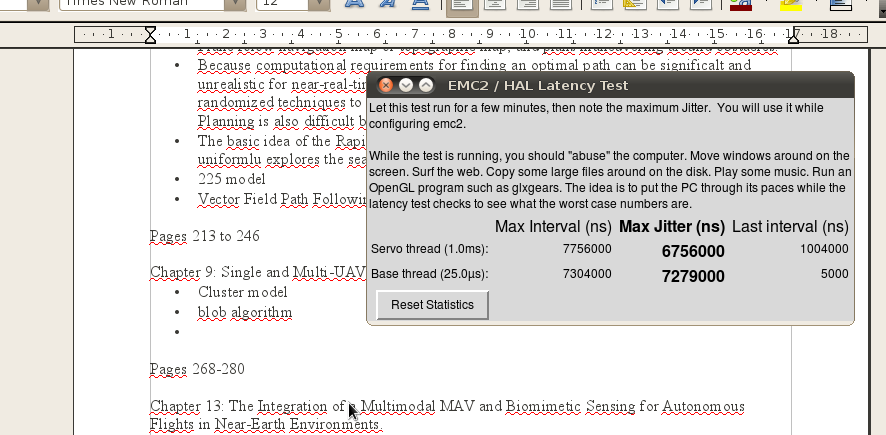Toggle Centered alignment in the toolbar
Image resolution: width=886 pixels, height=435 pixels.
495,5
